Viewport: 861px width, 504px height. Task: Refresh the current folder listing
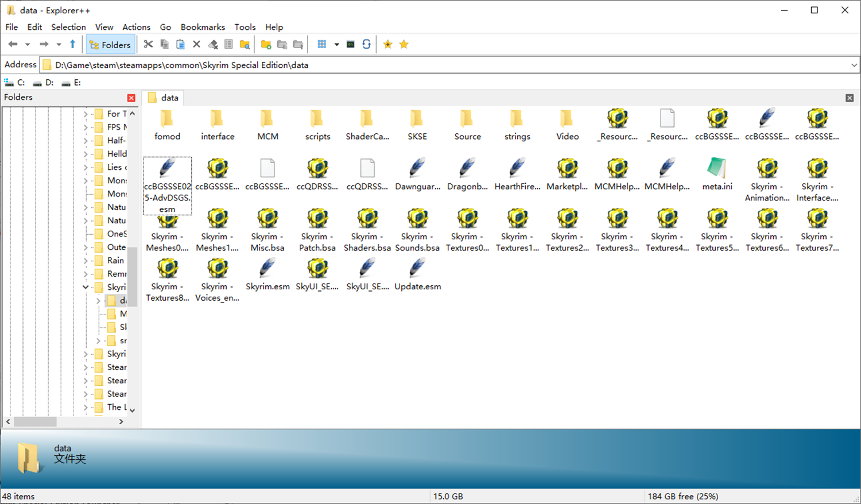(366, 44)
